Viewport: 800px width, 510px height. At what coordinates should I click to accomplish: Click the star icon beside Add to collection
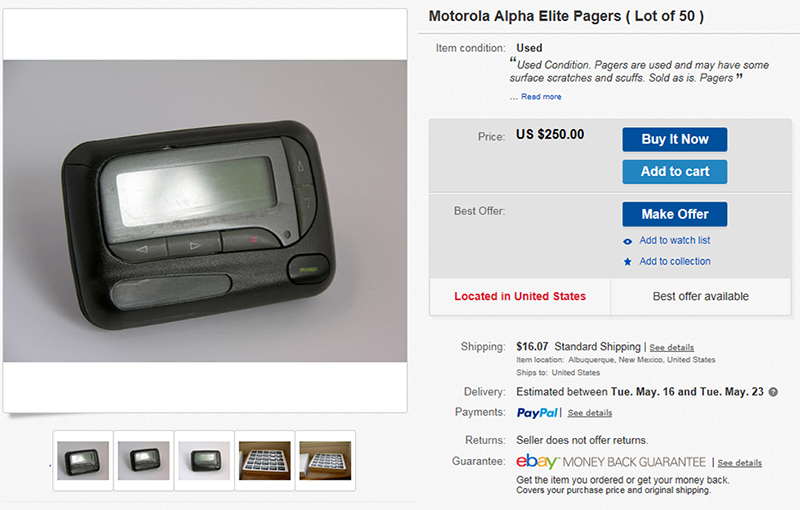pos(628,262)
